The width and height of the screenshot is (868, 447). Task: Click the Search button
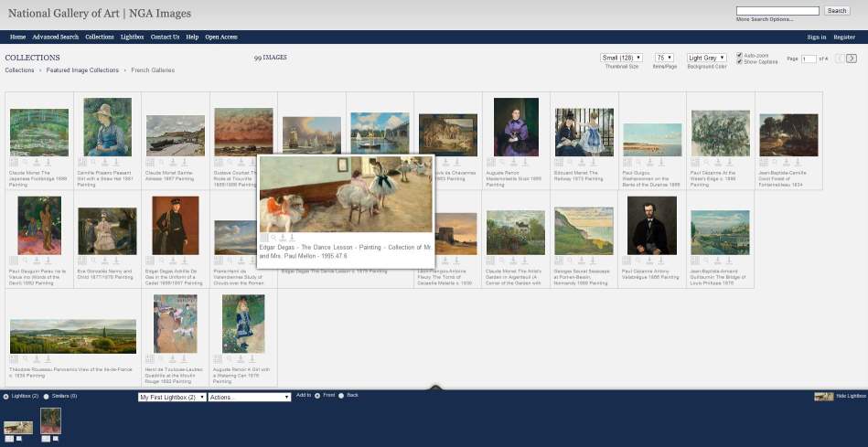[837, 11]
